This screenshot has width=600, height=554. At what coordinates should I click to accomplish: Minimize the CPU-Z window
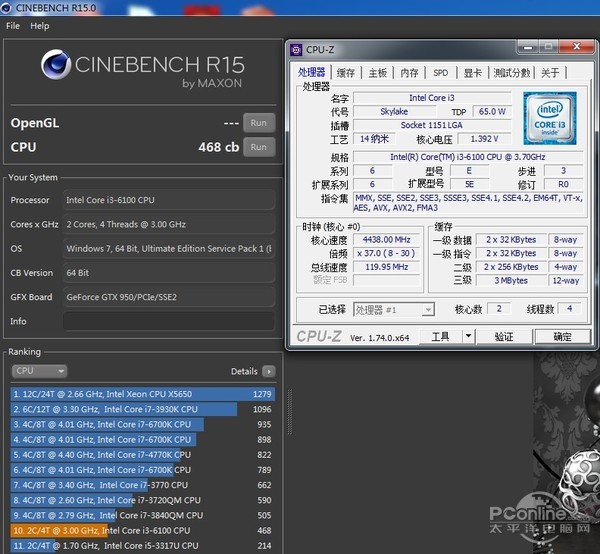(x=528, y=47)
